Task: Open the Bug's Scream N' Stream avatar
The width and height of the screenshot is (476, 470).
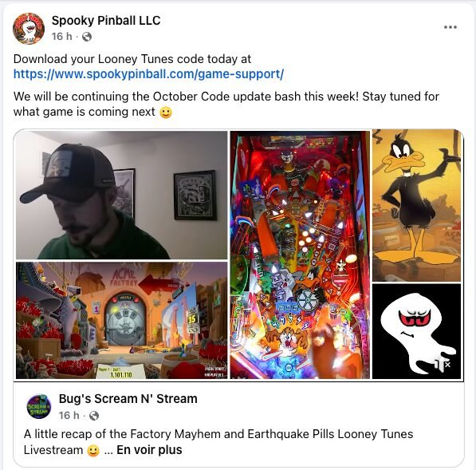Action: coord(39,406)
